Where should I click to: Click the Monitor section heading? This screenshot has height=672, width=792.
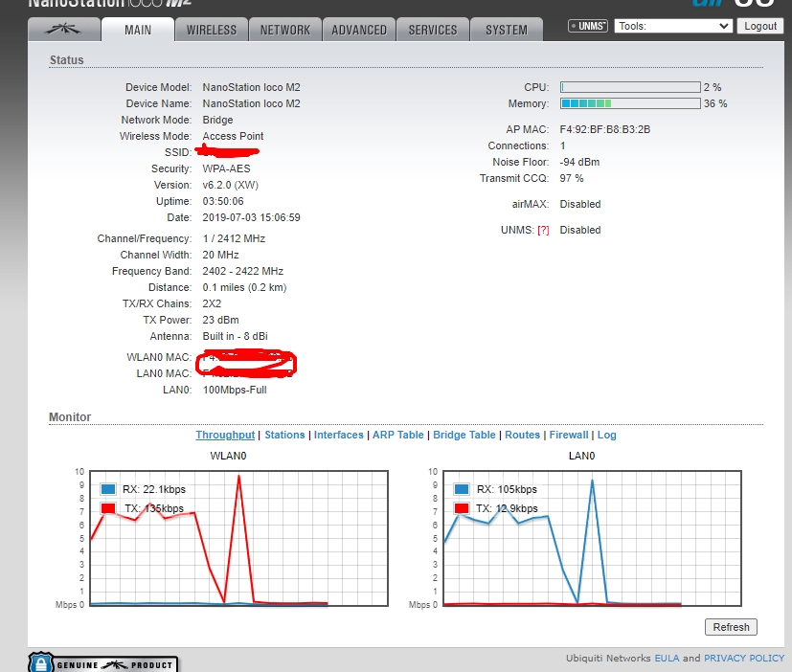(70, 417)
